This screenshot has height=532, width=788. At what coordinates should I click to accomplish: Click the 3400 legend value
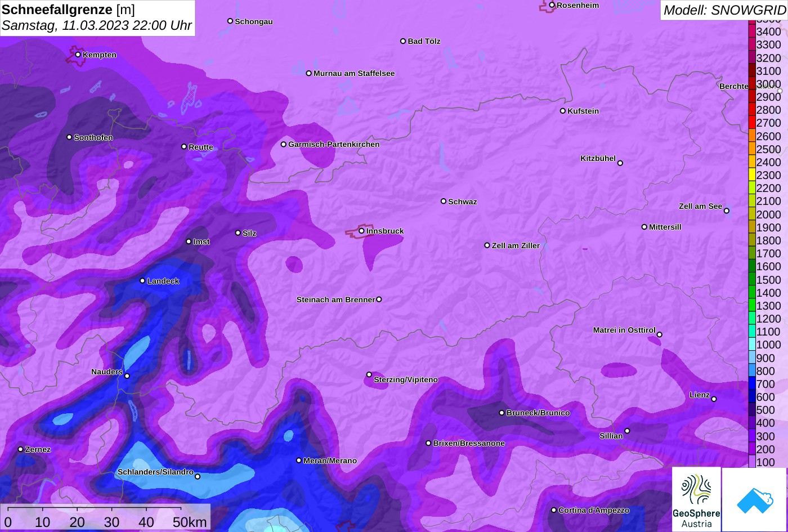click(768, 32)
